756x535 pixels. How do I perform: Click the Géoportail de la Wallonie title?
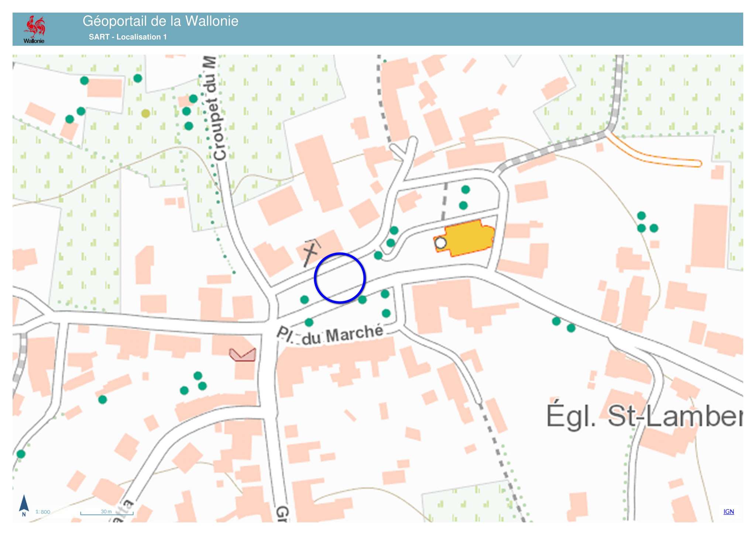click(x=160, y=21)
